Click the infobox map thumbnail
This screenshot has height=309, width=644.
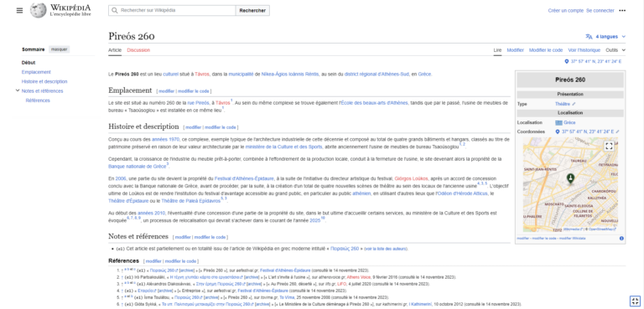tap(570, 185)
